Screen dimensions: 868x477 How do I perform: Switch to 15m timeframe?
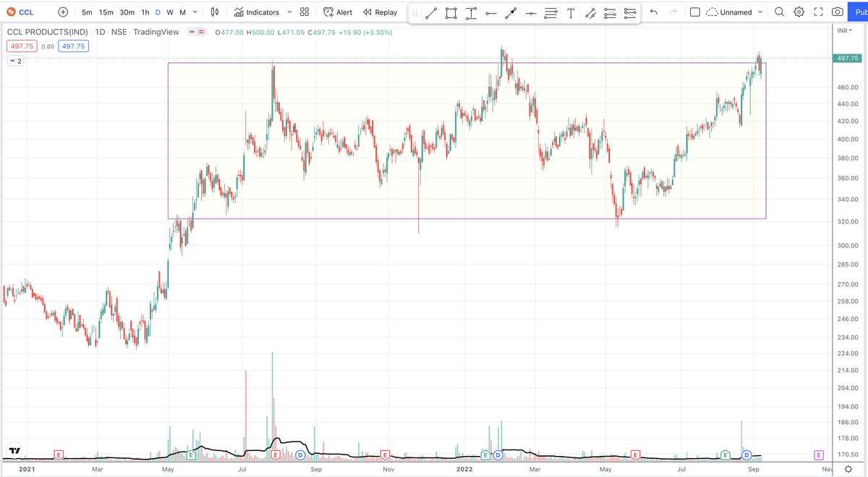106,12
